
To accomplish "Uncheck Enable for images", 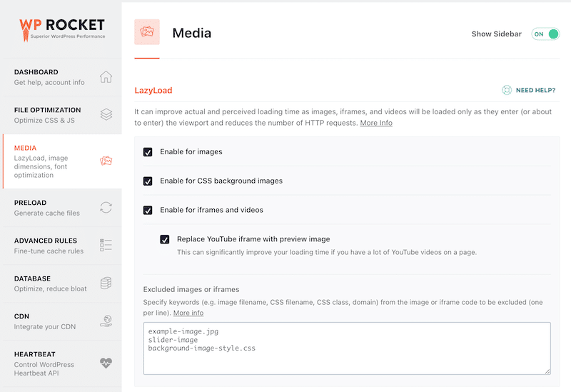I will (x=148, y=152).
